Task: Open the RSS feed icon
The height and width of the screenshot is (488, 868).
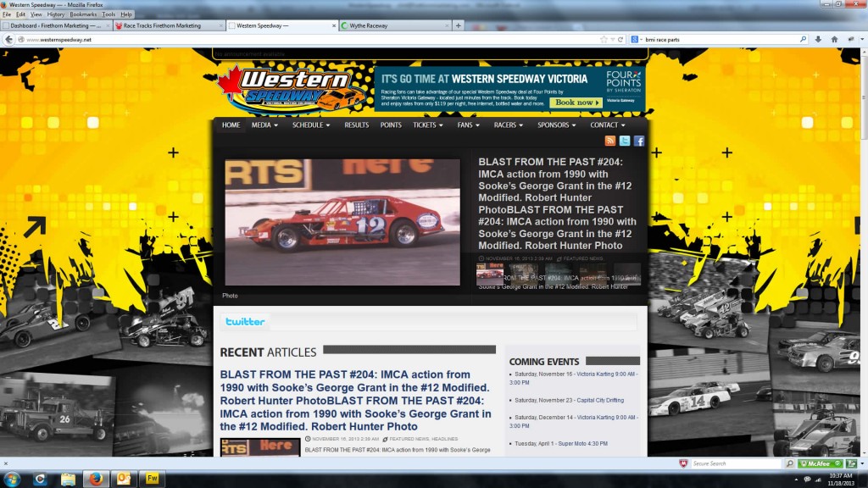Action: tap(610, 141)
